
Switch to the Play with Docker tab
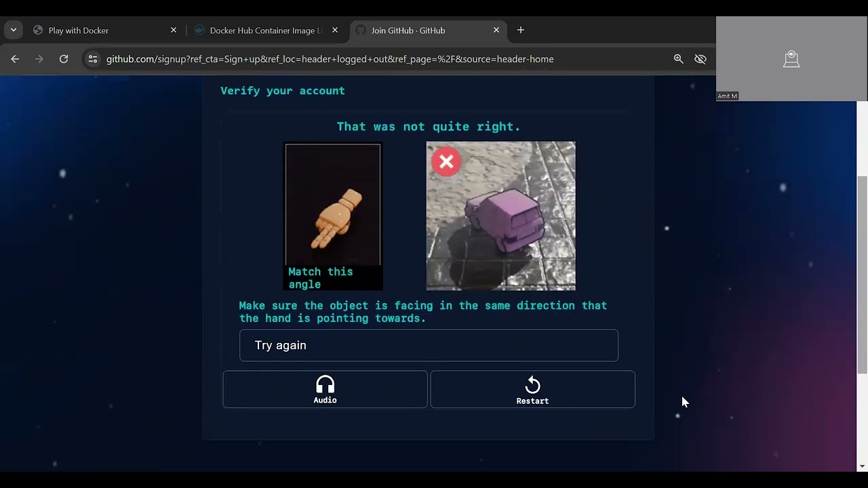(x=106, y=30)
